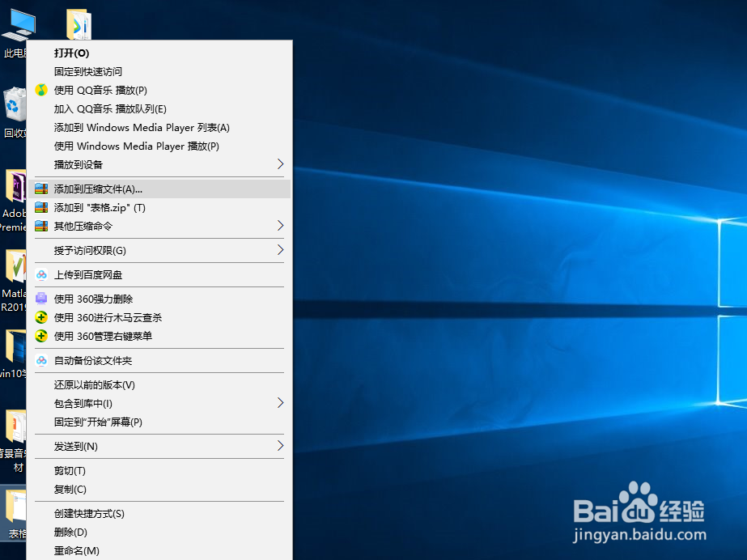Expand the 其他压缩命令 submenu arrow
The height and width of the screenshot is (560, 747).
[280, 226]
